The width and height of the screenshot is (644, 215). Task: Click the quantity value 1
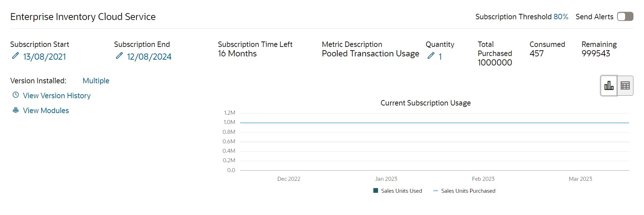tap(440, 57)
